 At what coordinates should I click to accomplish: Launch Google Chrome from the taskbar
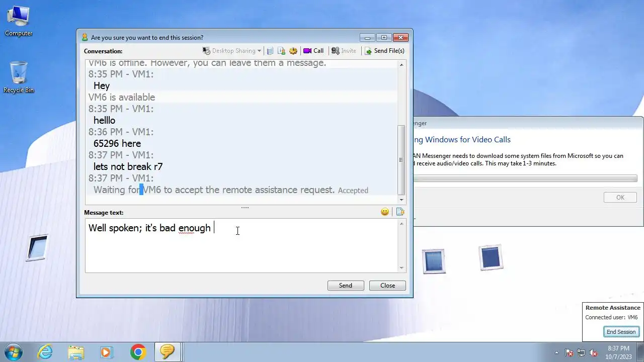point(138,352)
